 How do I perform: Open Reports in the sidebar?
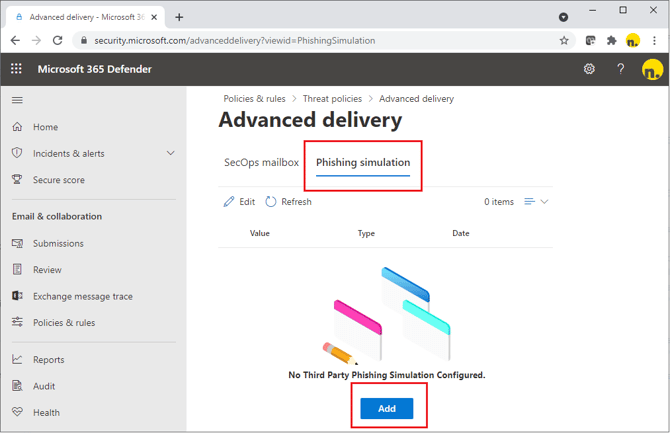click(x=49, y=360)
